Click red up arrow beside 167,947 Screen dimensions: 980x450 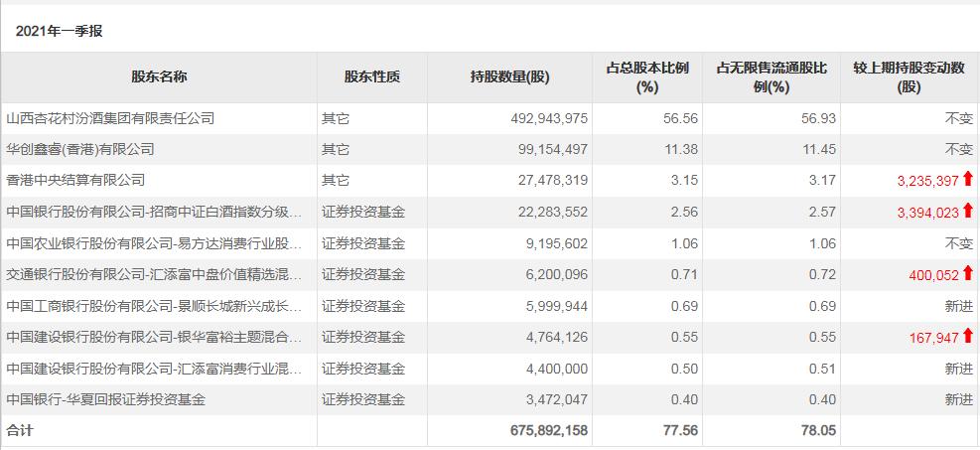pyautogui.click(x=968, y=336)
